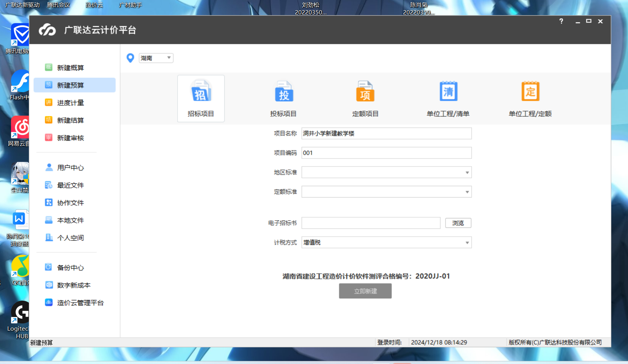Open 新建概算 menu item
The height and width of the screenshot is (364, 628).
[x=74, y=67]
